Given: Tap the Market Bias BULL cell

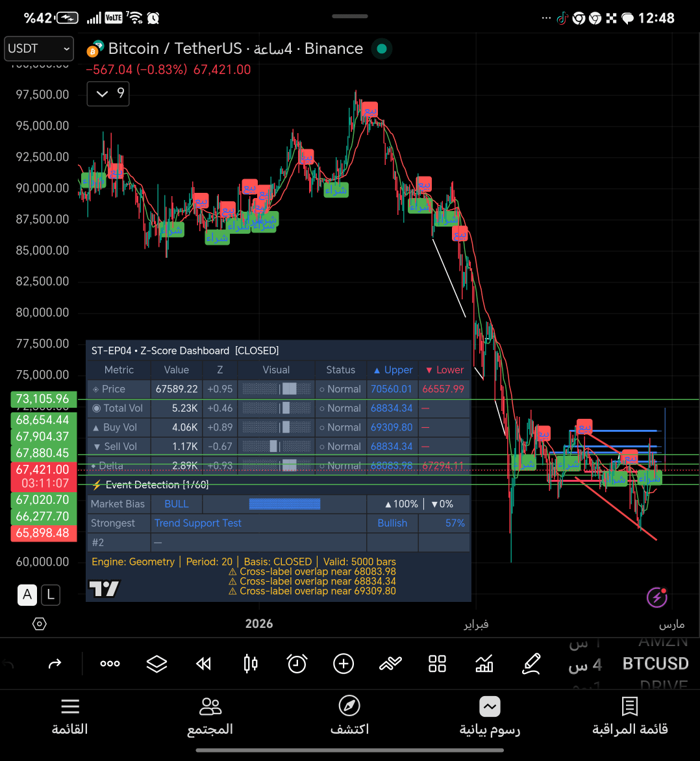Looking at the screenshot, I should coord(177,505).
